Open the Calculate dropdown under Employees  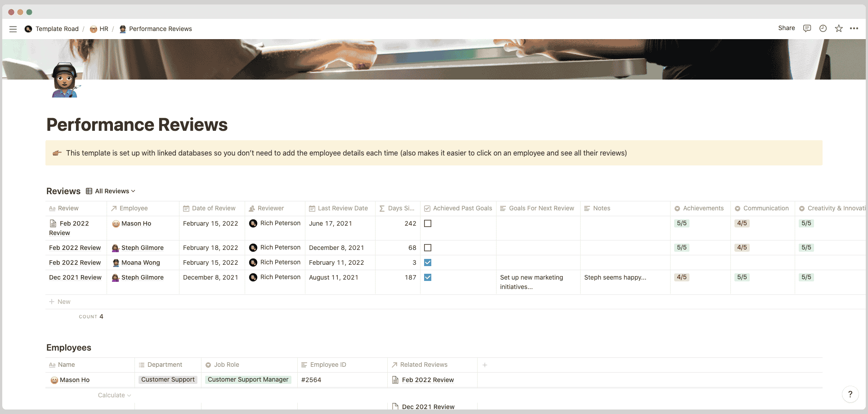point(114,395)
